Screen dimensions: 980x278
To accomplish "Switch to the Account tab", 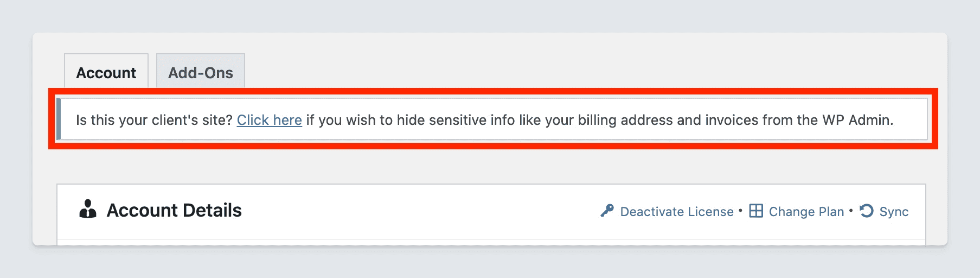I will (x=106, y=73).
